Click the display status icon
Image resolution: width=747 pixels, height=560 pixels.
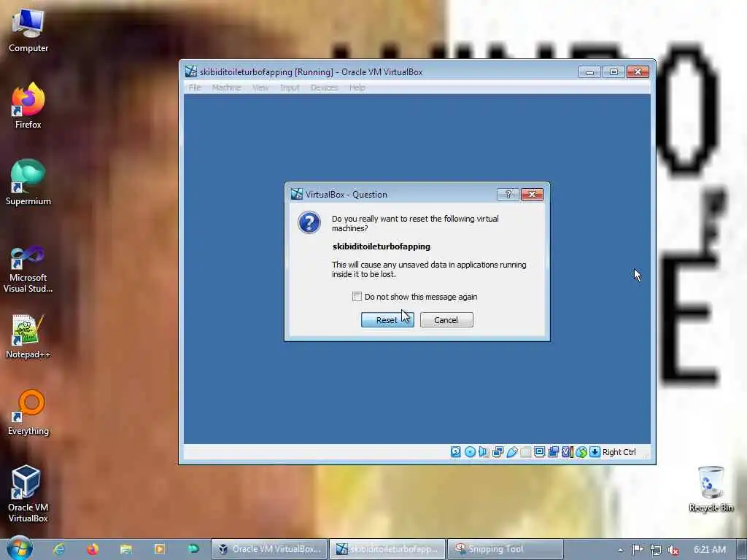click(539, 452)
